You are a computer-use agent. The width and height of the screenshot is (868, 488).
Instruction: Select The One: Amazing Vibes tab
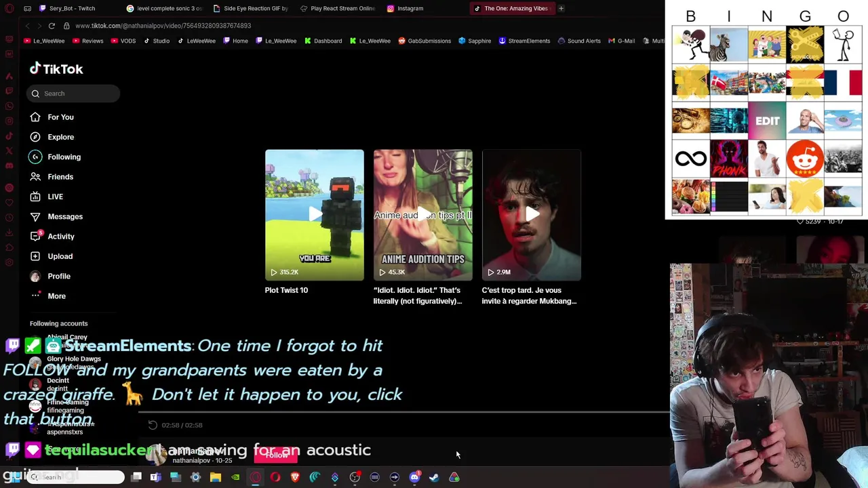tap(512, 8)
